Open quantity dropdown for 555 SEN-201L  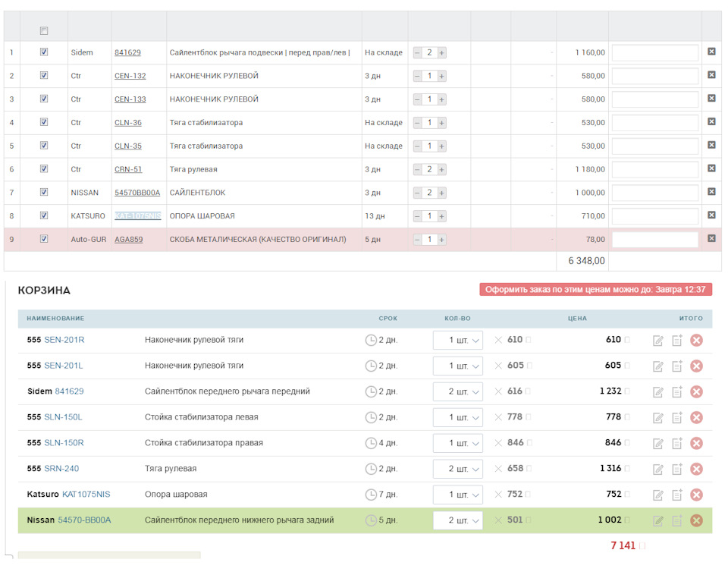[458, 366]
